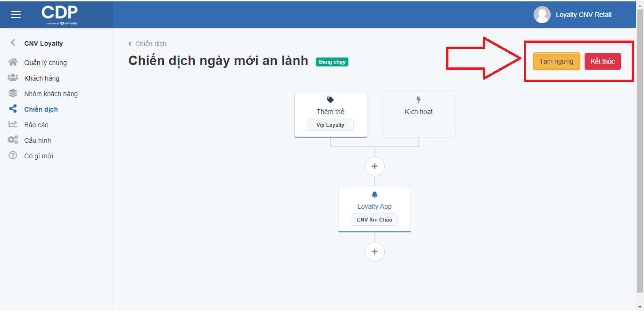This screenshot has height=312, width=644.
Task: Click the lightning bolt icon in Kích hoạt
Action: click(419, 100)
